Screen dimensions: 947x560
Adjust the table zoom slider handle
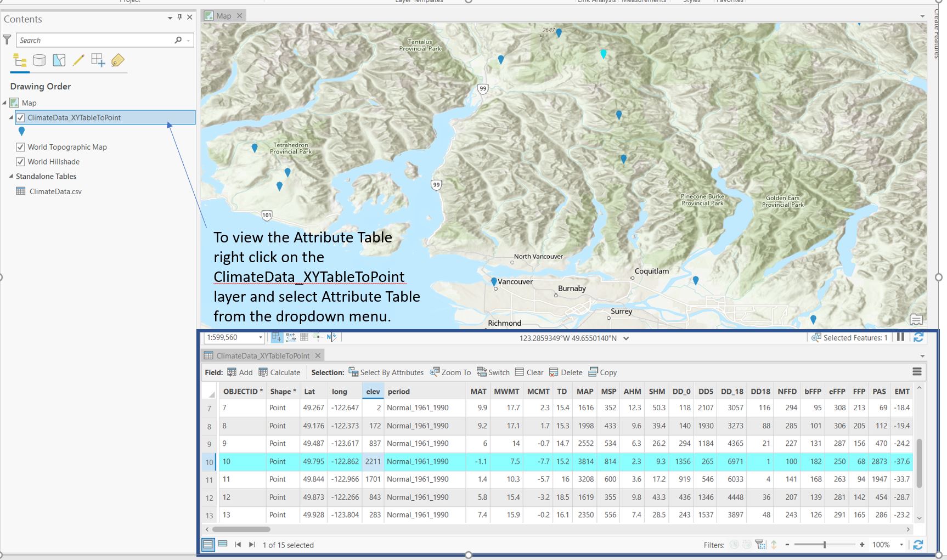point(824,545)
